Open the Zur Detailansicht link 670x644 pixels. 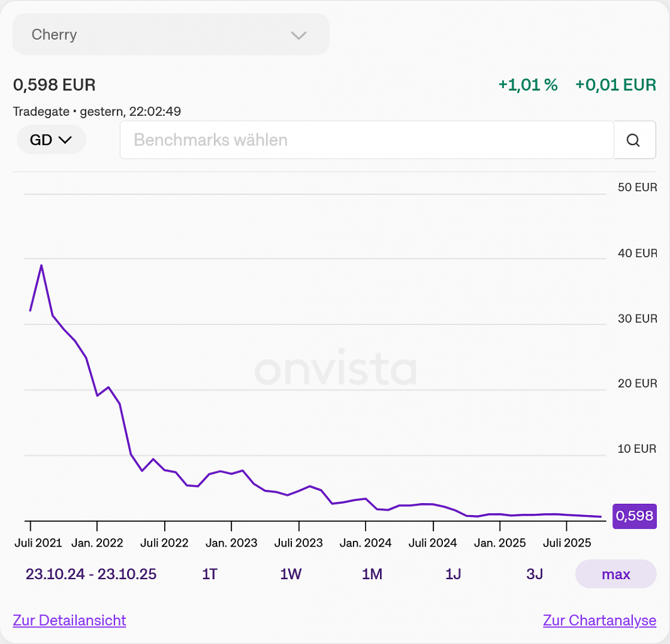coord(69,620)
